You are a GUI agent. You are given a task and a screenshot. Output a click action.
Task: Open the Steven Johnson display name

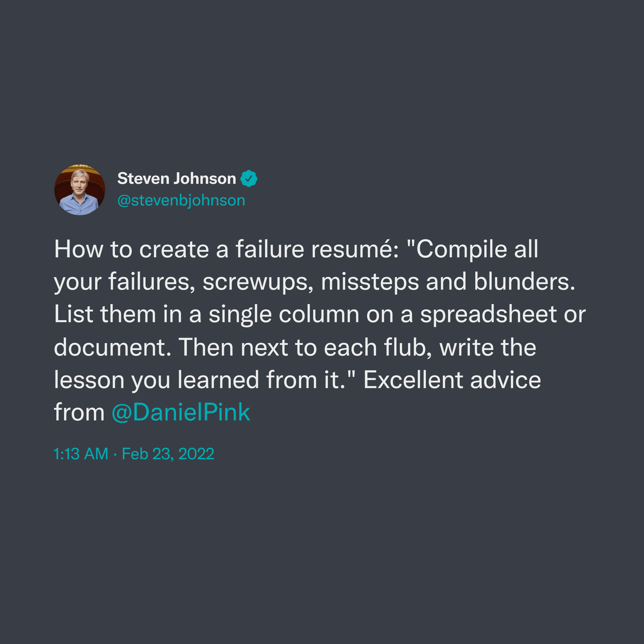(x=177, y=178)
